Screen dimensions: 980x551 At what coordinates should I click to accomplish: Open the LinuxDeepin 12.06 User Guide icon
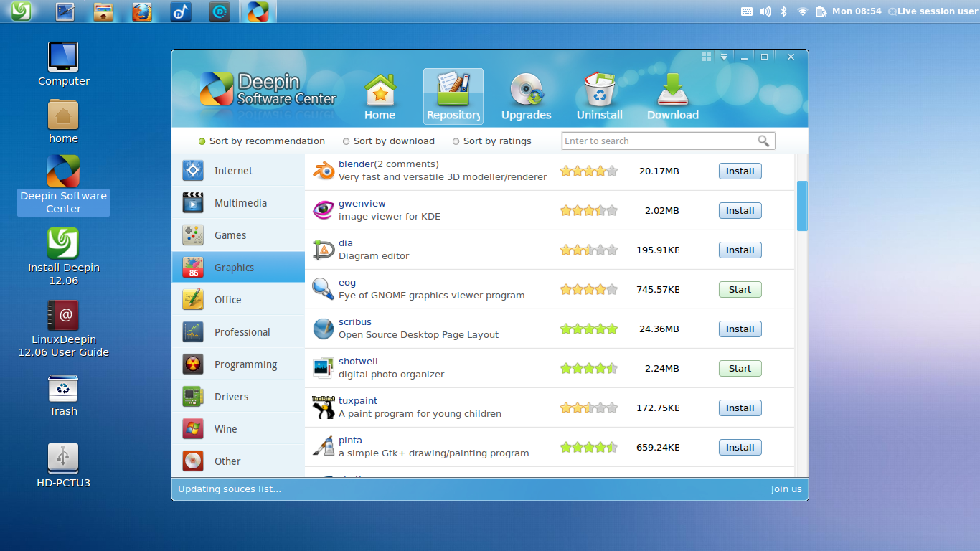pyautogui.click(x=63, y=329)
